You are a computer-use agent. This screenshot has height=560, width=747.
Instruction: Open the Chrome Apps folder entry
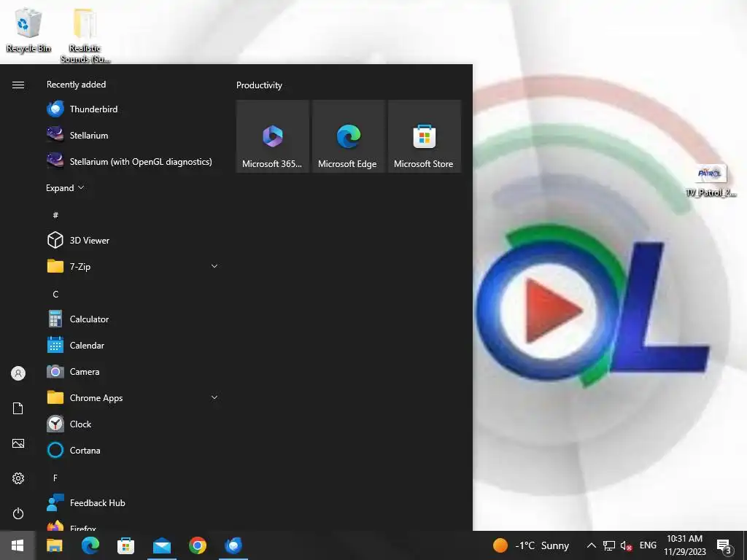click(133, 397)
